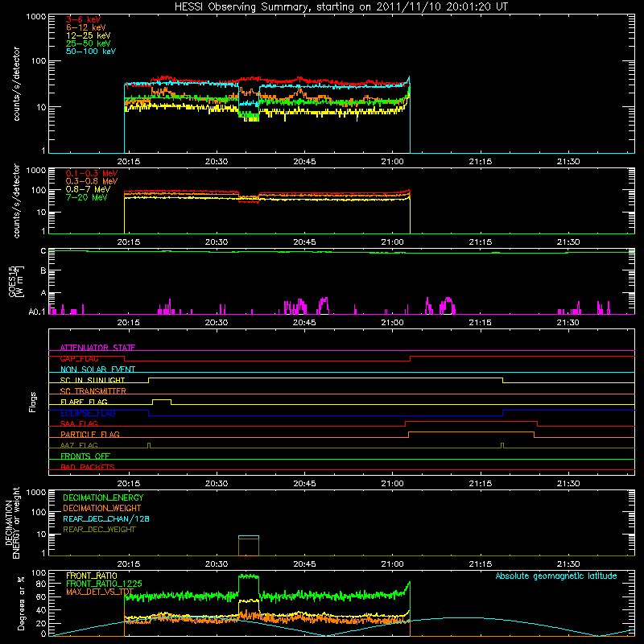The height and width of the screenshot is (644, 644).
Task: Click the FRONTS_OFF flag label
Action: [x=85, y=456]
